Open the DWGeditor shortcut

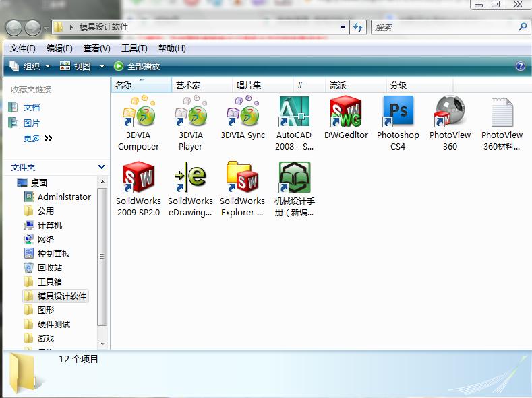(x=346, y=118)
